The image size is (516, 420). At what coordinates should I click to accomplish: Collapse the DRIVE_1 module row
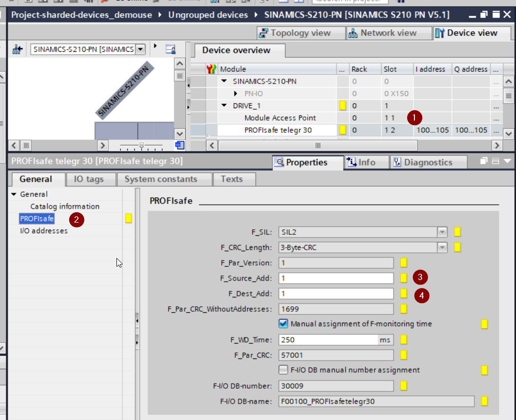224,105
